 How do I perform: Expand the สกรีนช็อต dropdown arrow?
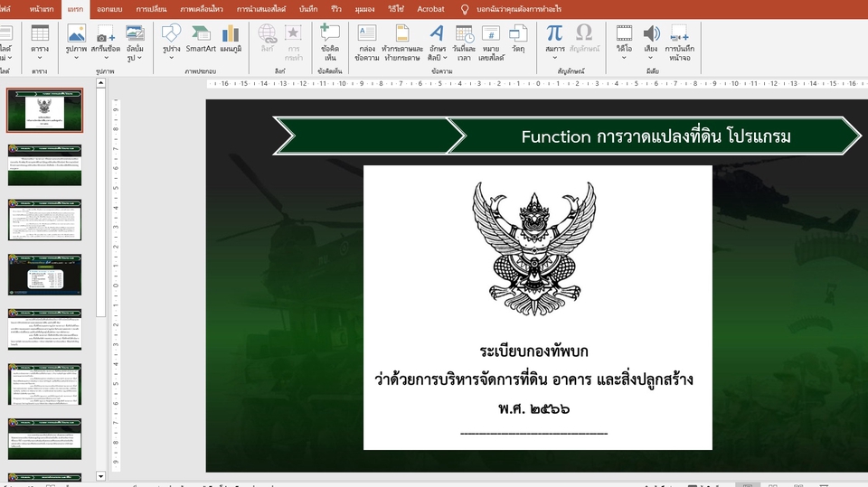click(105, 58)
